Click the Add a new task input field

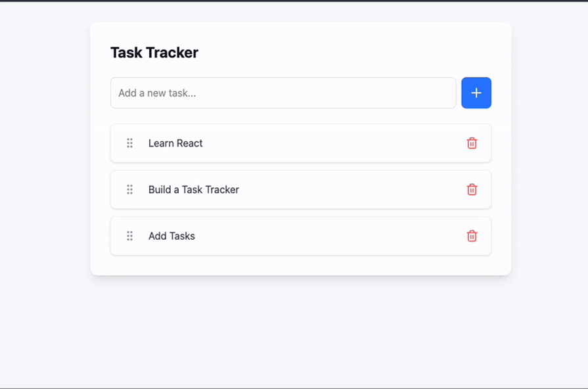point(283,93)
